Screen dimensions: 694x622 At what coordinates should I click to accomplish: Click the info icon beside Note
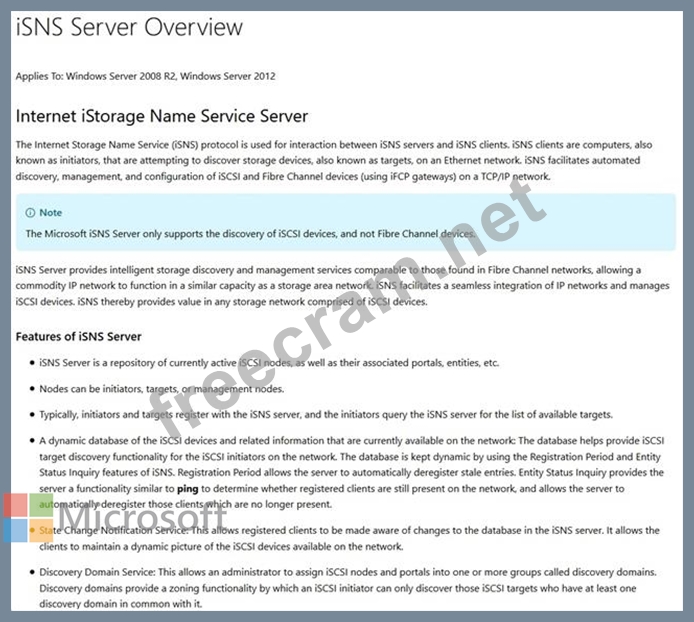pos(30,213)
